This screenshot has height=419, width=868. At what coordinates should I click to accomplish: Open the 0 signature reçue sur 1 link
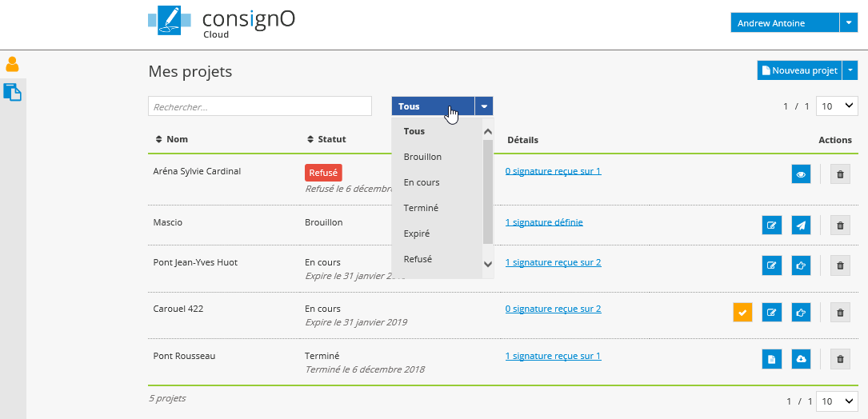pyautogui.click(x=553, y=171)
